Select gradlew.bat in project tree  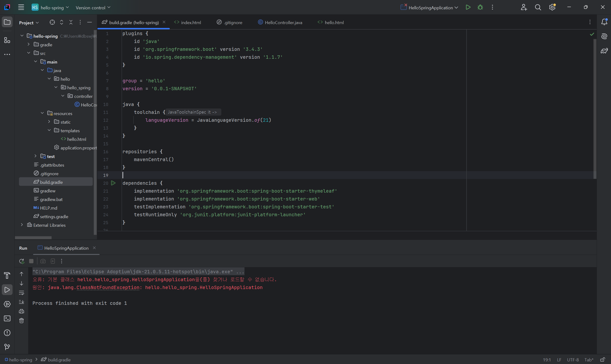pyautogui.click(x=51, y=199)
